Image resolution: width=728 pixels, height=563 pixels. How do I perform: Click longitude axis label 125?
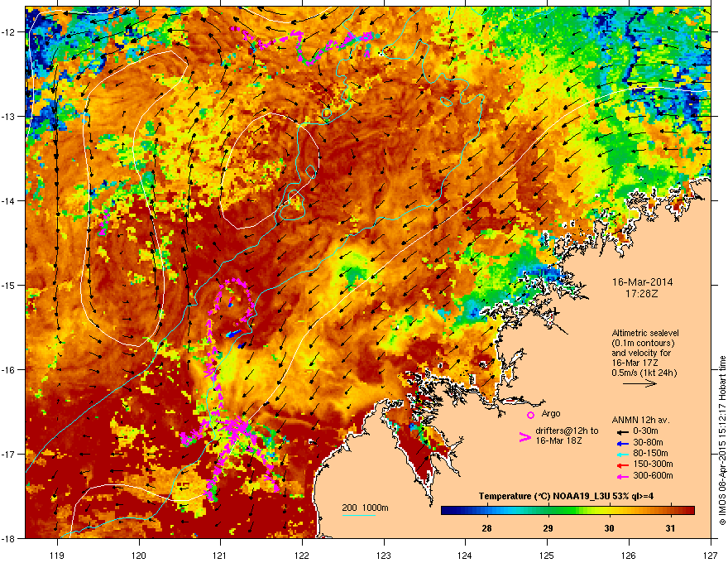[547, 555]
